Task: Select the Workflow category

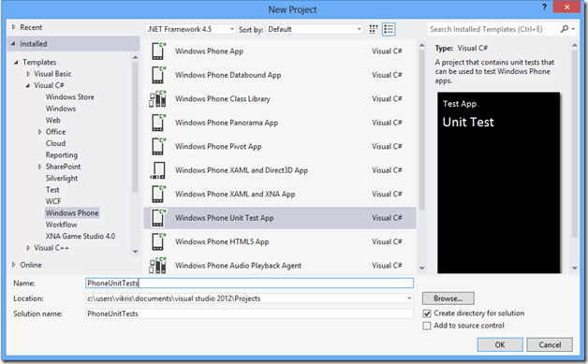Action: [62, 225]
